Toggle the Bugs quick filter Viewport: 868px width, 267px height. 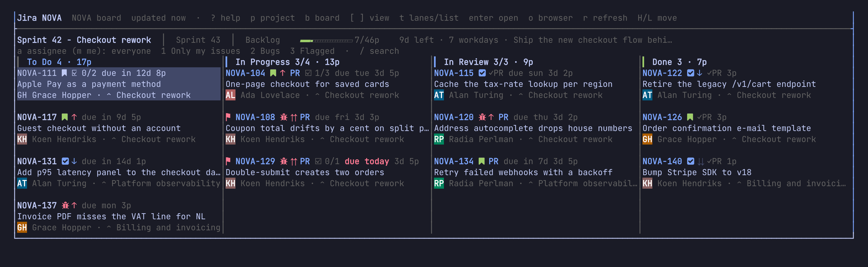pos(265,51)
